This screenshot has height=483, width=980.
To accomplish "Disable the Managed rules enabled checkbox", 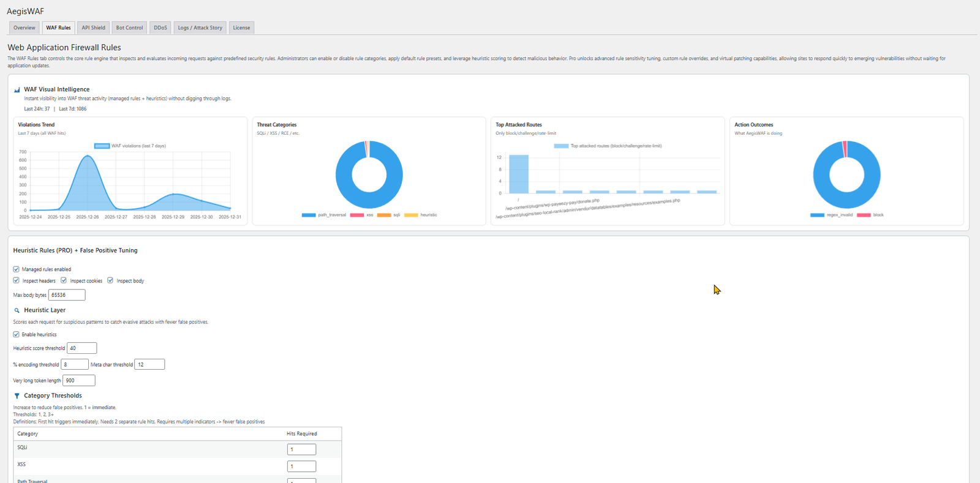I will point(17,269).
